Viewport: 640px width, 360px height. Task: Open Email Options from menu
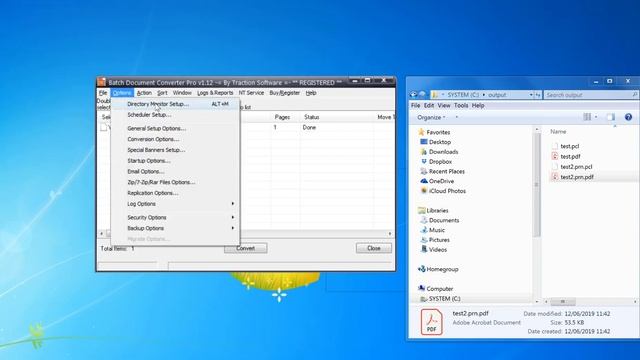176,172
